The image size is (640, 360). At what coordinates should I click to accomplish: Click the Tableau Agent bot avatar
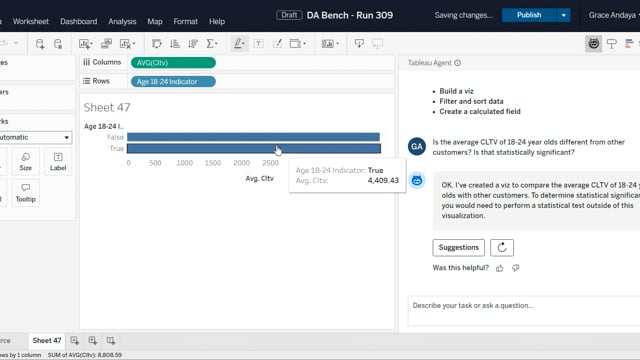pyautogui.click(x=417, y=180)
